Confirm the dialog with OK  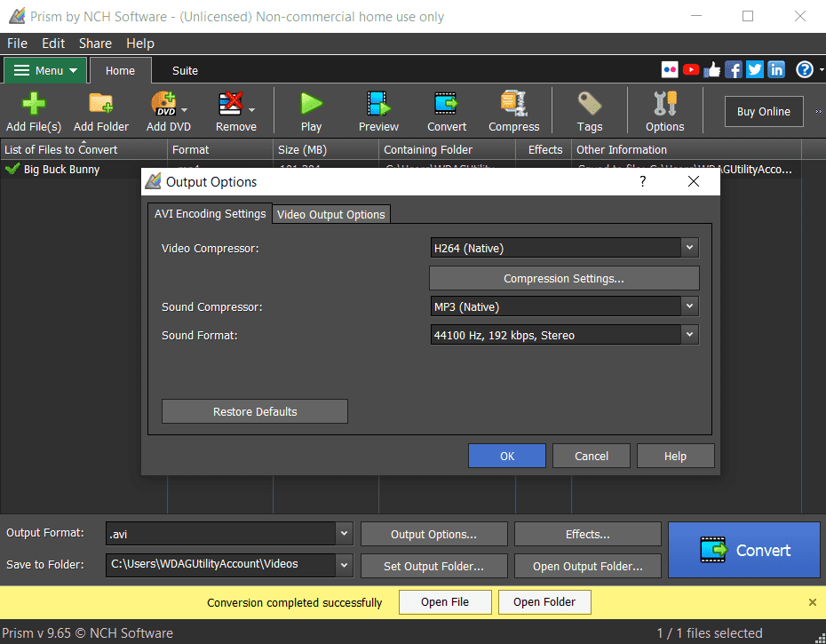click(507, 456)
